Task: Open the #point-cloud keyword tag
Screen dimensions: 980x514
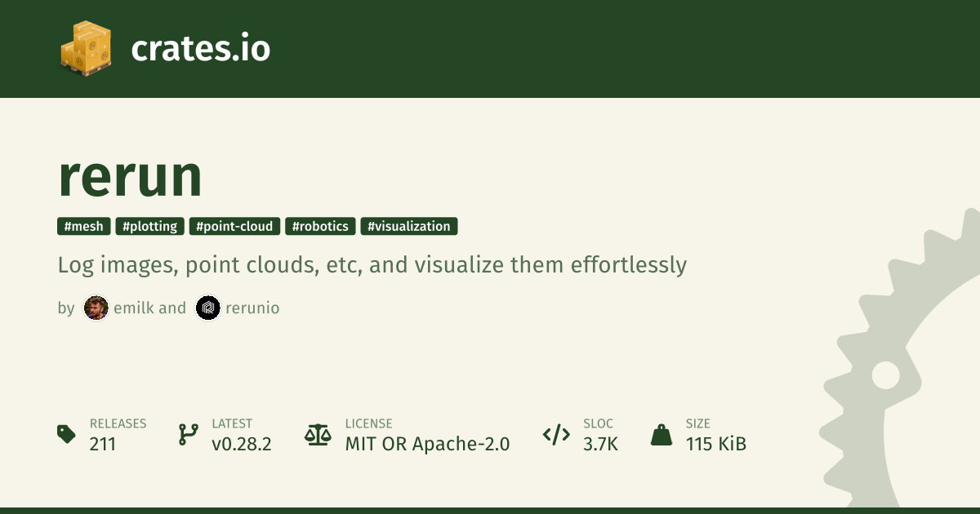Action: click(x=234, y=226)
